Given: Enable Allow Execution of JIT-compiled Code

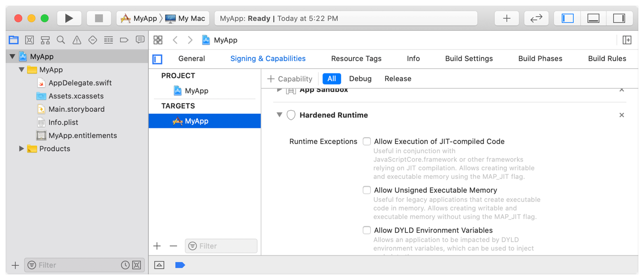Looking at the screenshot, I should 367,141.
